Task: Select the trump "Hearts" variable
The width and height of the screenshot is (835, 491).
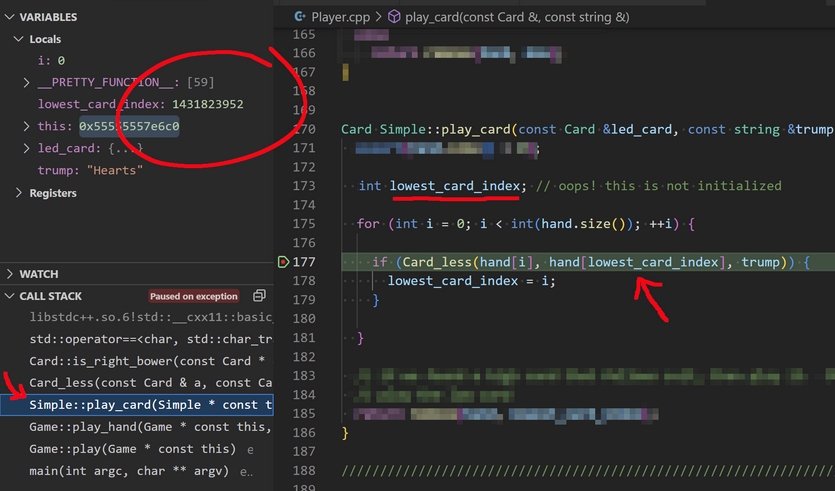Action: tap(90, 171)
